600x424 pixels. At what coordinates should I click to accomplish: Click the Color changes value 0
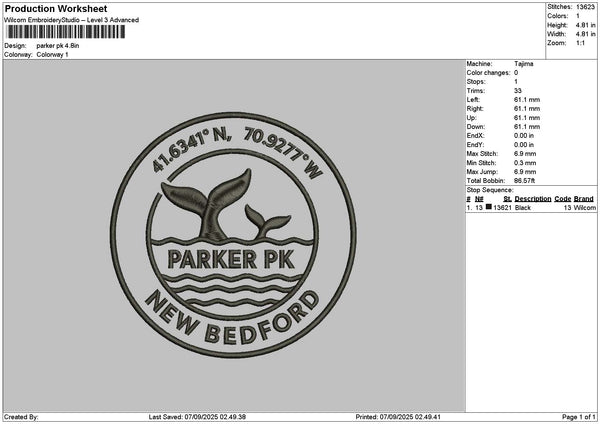coord(516,73)
